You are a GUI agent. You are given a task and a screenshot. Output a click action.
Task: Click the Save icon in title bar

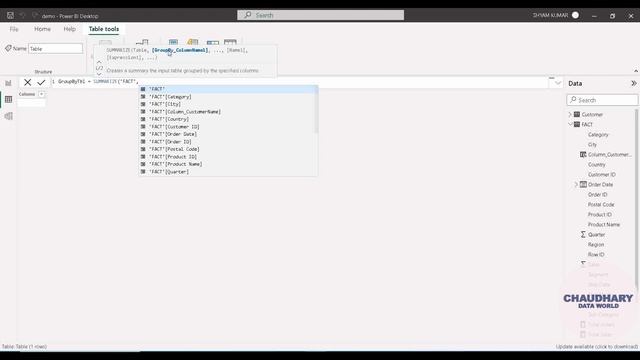10,16
